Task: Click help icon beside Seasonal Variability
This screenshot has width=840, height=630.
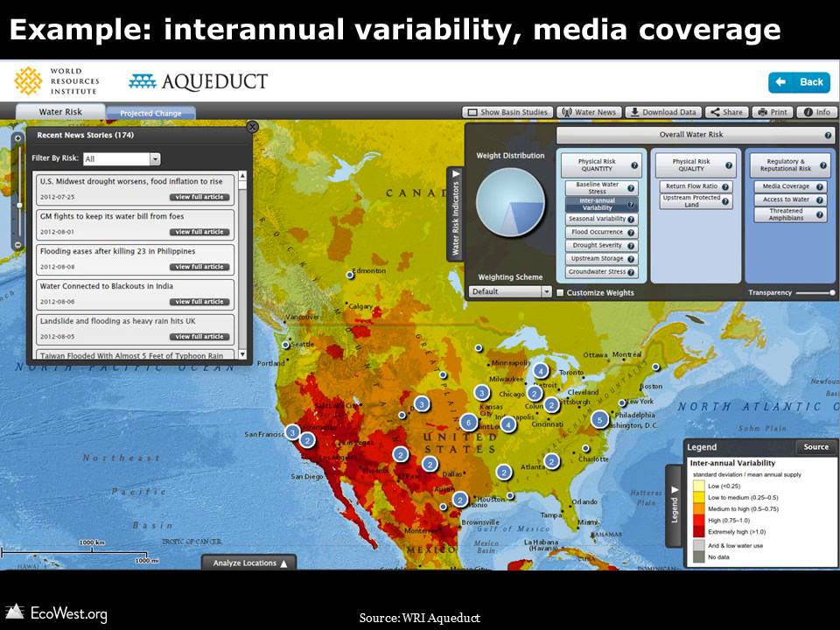Action: [631, 219]
